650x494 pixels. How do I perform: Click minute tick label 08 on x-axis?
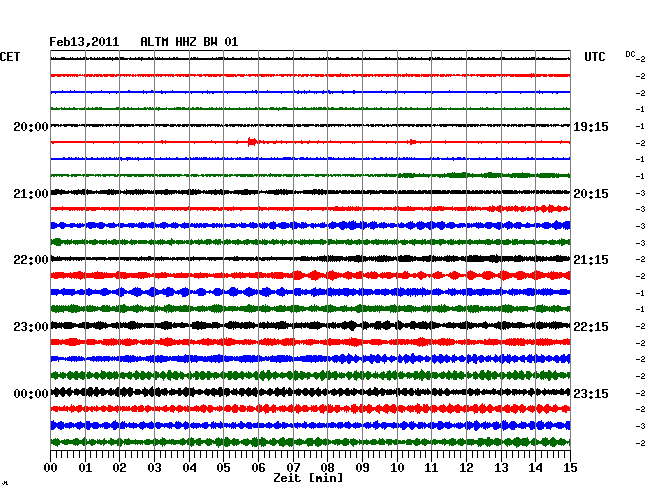[327, 468]
